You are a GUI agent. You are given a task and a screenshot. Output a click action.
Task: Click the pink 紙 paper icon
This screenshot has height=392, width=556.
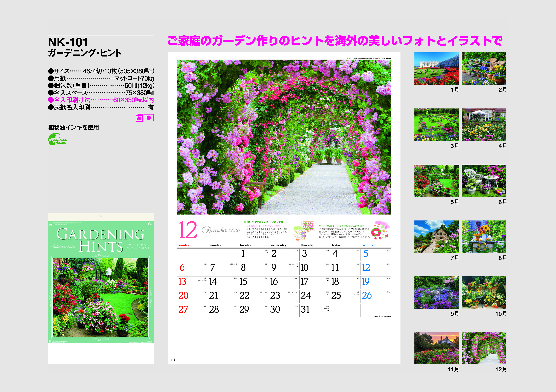(139, 118)
